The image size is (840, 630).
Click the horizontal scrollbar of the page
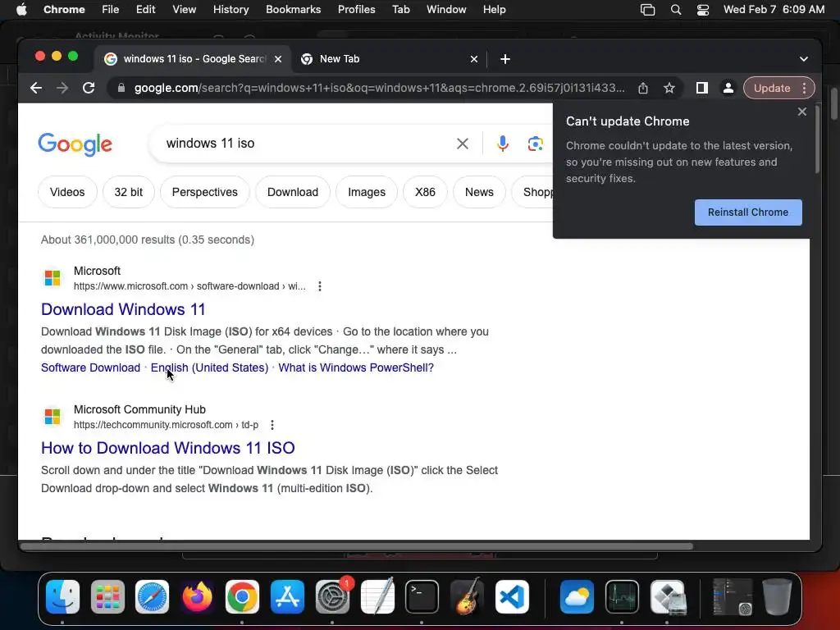coord(356,546)
